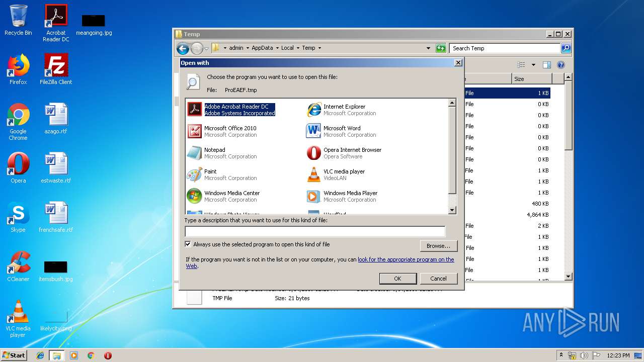The image size is (644, 362).
Task: Select the 480 KB file row
Action: (x=507, y=204)
